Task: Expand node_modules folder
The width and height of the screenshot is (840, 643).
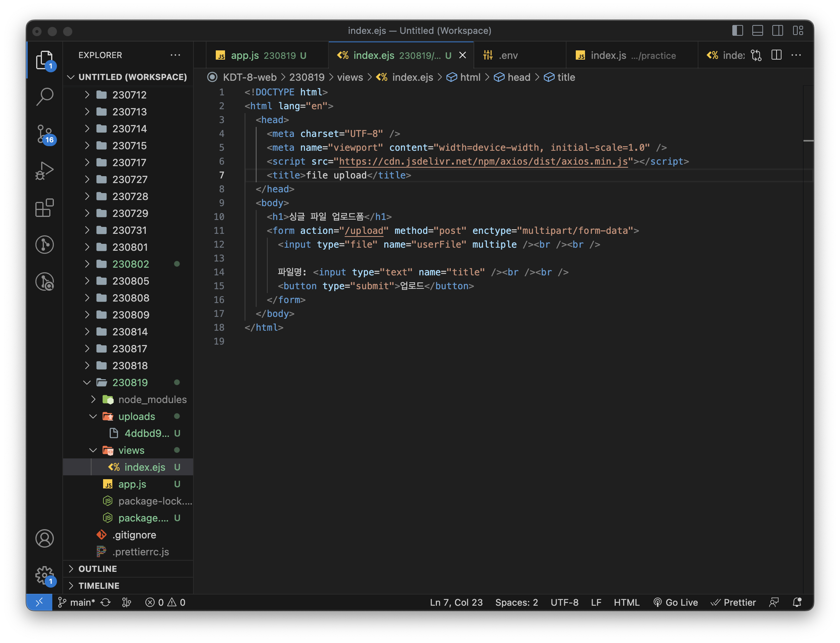Action: pos(128,399)
